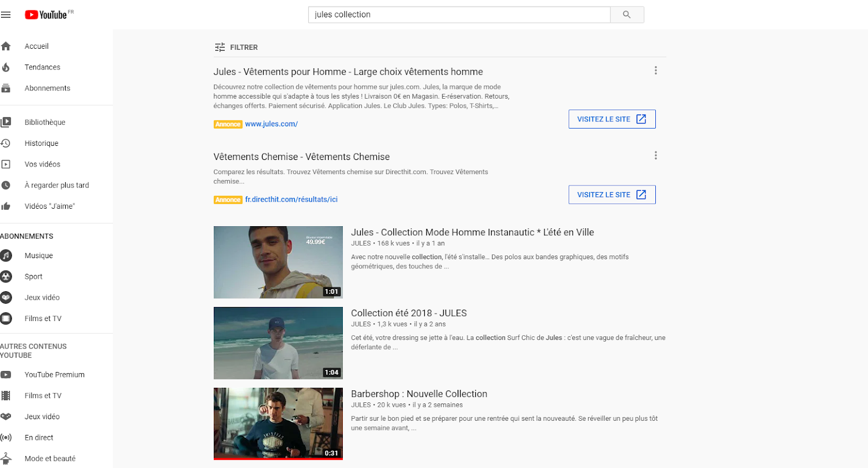Click the watch later clock icon
This screenshot has width=868, height=468.
click(x=6, y=185)
